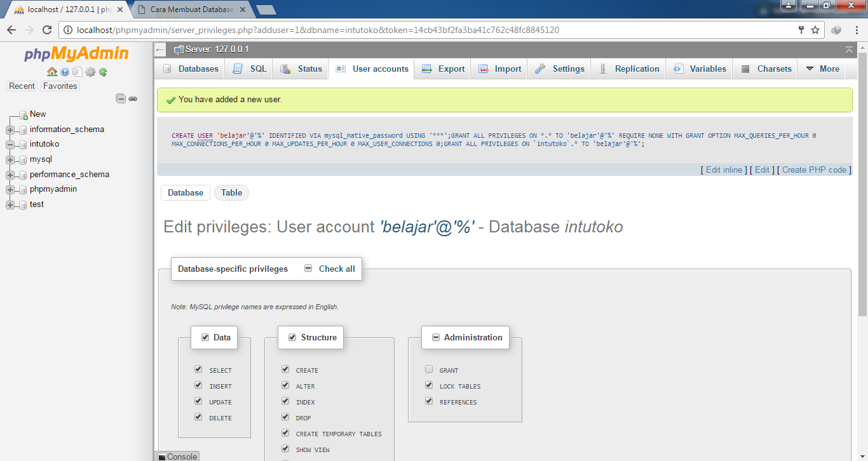Click the Import tab icon
Image resolution: width=868 pixels, height=461 pixels.
(484, 69)
